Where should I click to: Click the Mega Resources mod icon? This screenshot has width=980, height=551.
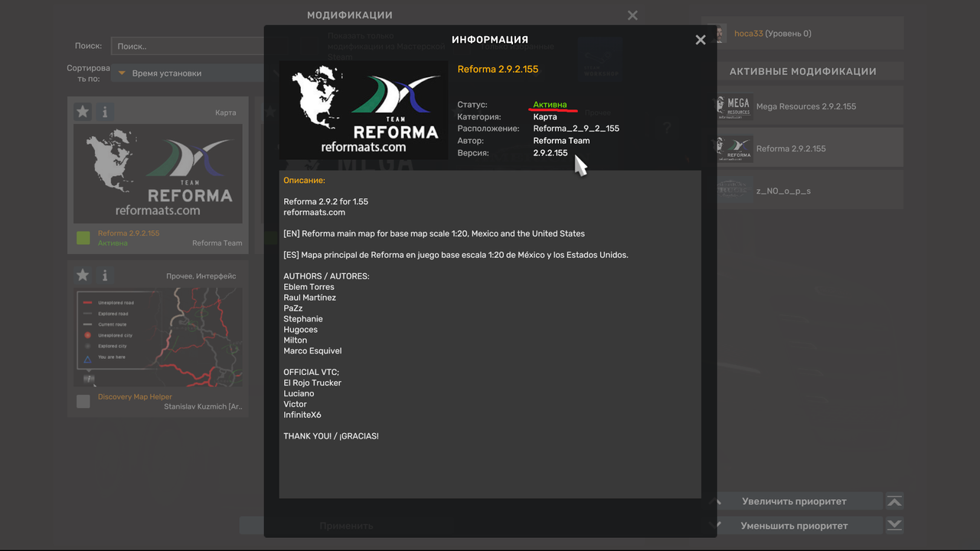click(x=733, y=106)
